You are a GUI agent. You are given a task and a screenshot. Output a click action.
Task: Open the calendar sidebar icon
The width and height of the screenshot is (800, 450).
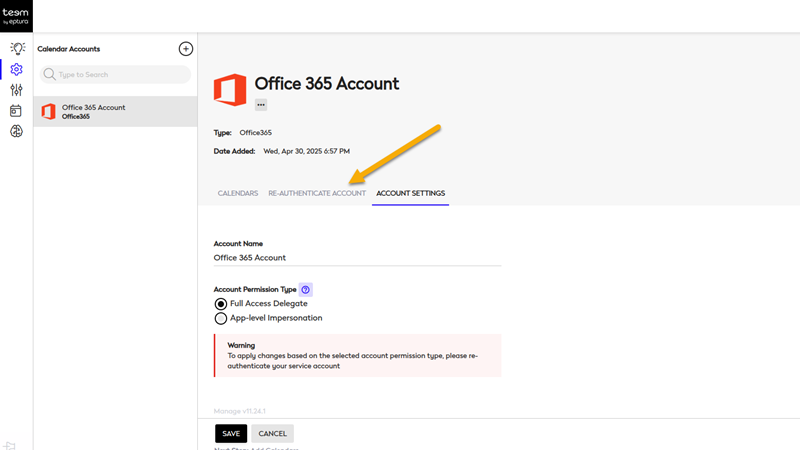coord(16,111)
